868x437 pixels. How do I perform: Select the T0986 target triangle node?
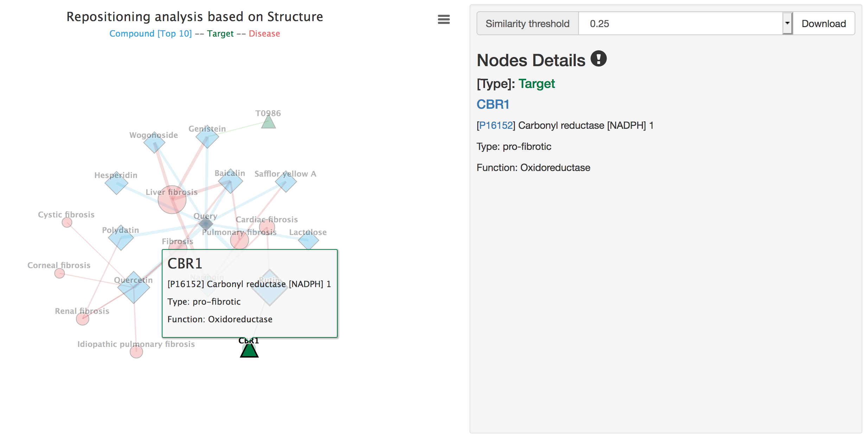pos(268,123)
